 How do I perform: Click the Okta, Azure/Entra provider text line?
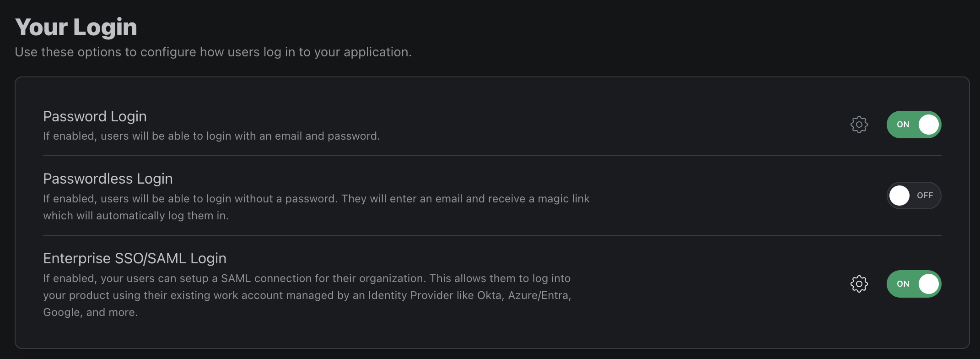point(307,295)
